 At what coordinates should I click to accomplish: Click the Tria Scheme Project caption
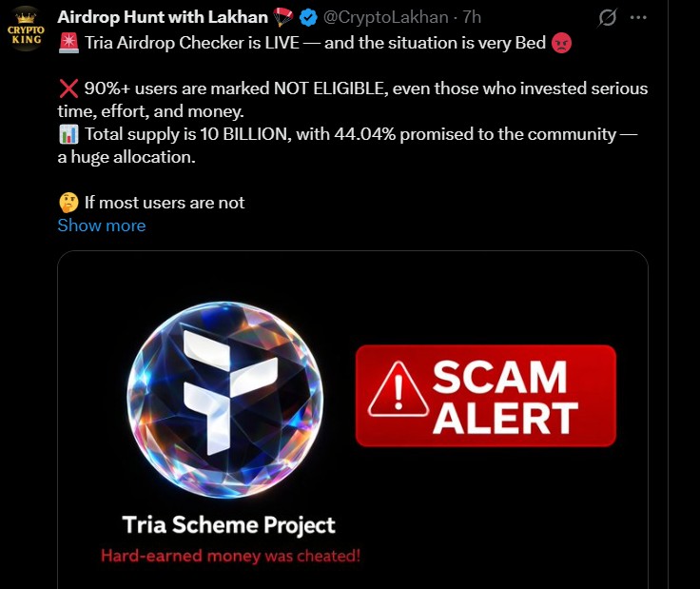click(x=229, y=524)
